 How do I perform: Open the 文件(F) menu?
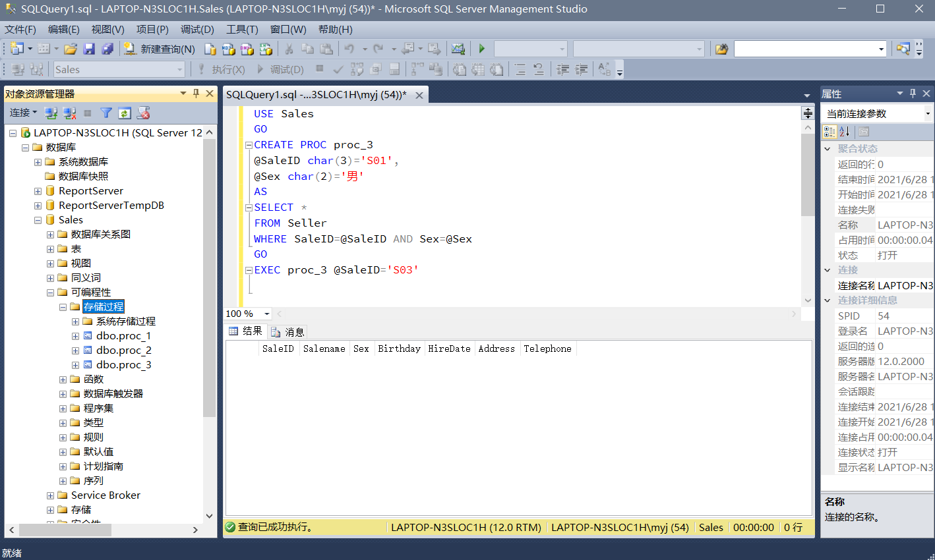[x=20, y=30]
